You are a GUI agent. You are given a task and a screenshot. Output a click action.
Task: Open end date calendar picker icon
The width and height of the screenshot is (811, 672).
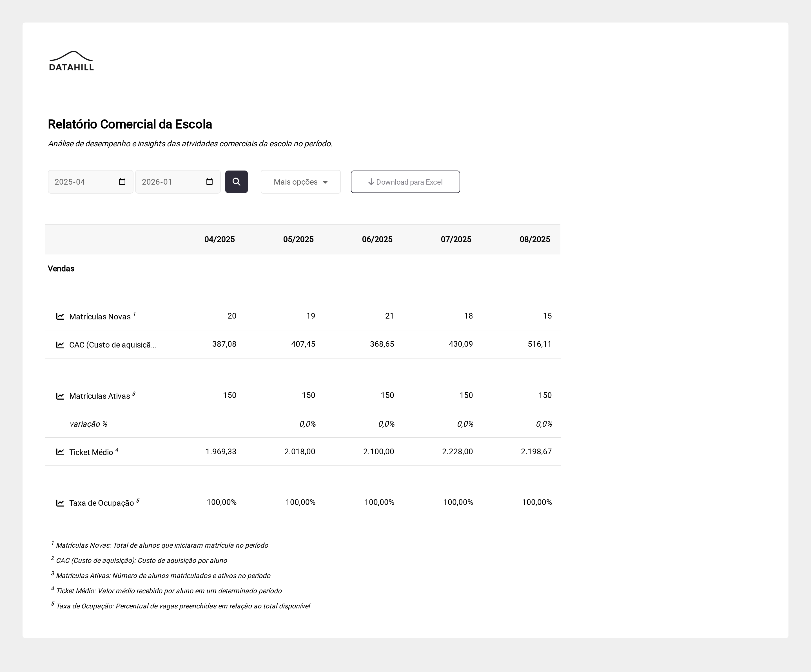coord(210,182)
